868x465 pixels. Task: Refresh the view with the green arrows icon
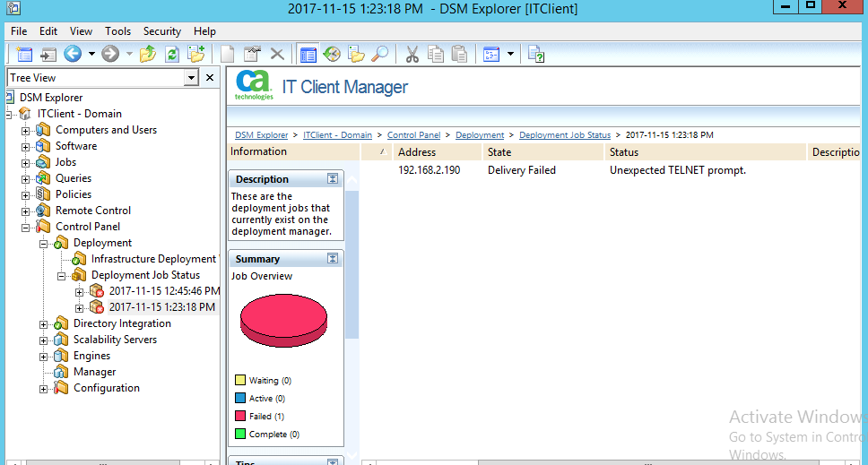point(172,54)
